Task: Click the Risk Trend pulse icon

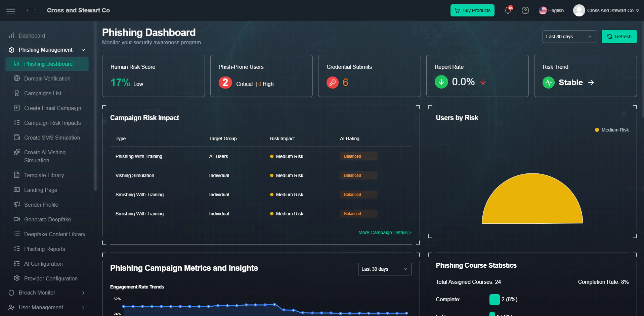Action: tap(549, 83)
